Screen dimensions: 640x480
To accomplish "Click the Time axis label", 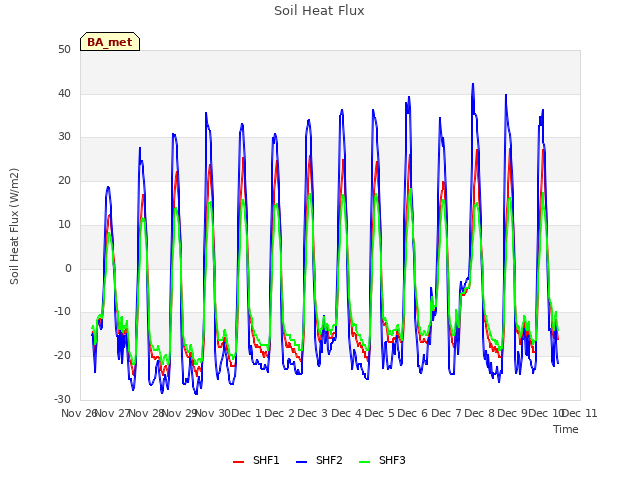I will (565, 429).
